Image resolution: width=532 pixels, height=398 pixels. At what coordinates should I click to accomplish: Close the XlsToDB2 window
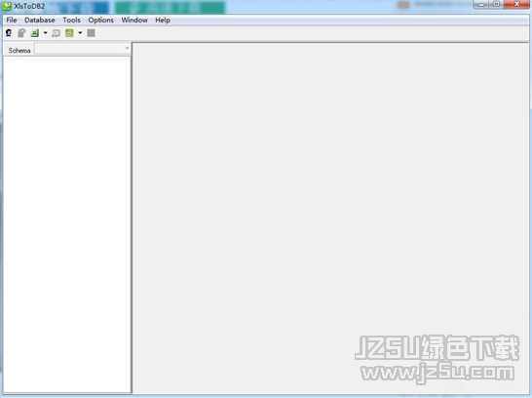(x=516, y=4)
